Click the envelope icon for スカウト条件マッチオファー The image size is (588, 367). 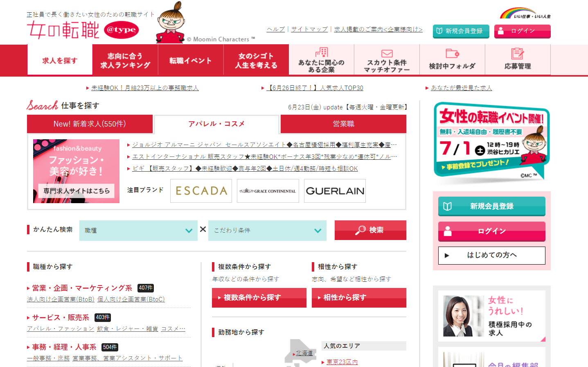click(386, 53)
